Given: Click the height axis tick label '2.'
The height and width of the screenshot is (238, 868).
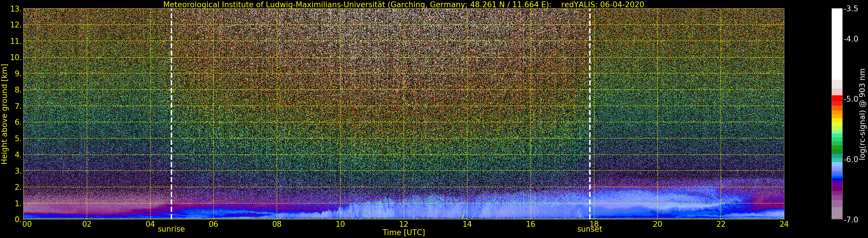Looking at the screenshot, I should coord(18,187).
